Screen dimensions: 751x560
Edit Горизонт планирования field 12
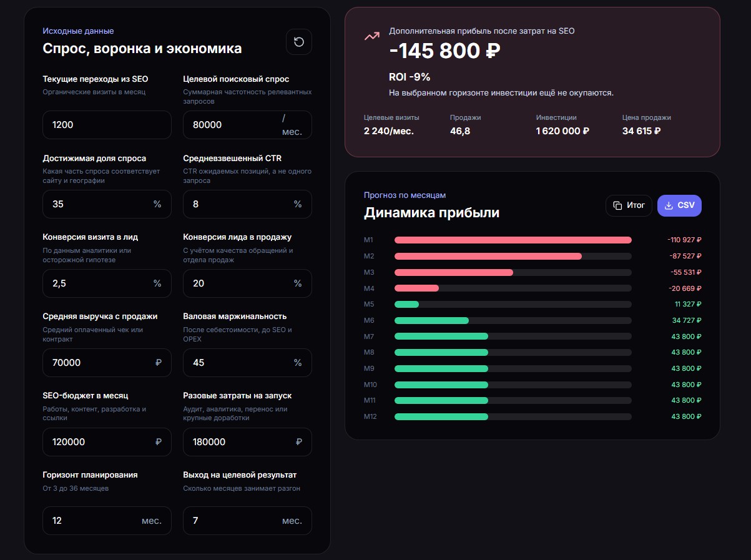coord(107,521)
